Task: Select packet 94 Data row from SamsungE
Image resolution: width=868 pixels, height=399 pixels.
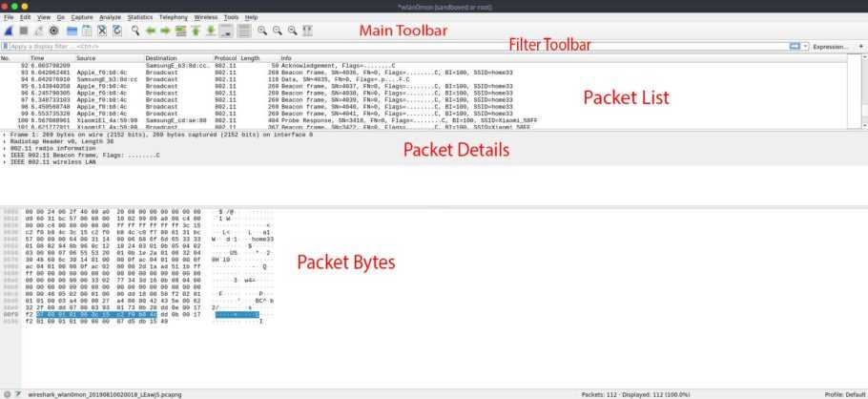Action: click(x=424, y=79)
